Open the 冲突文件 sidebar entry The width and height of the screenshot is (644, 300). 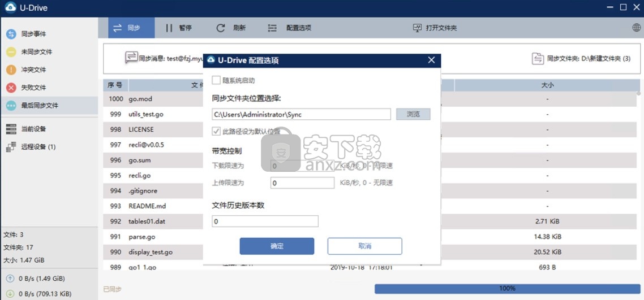[49, 69]
